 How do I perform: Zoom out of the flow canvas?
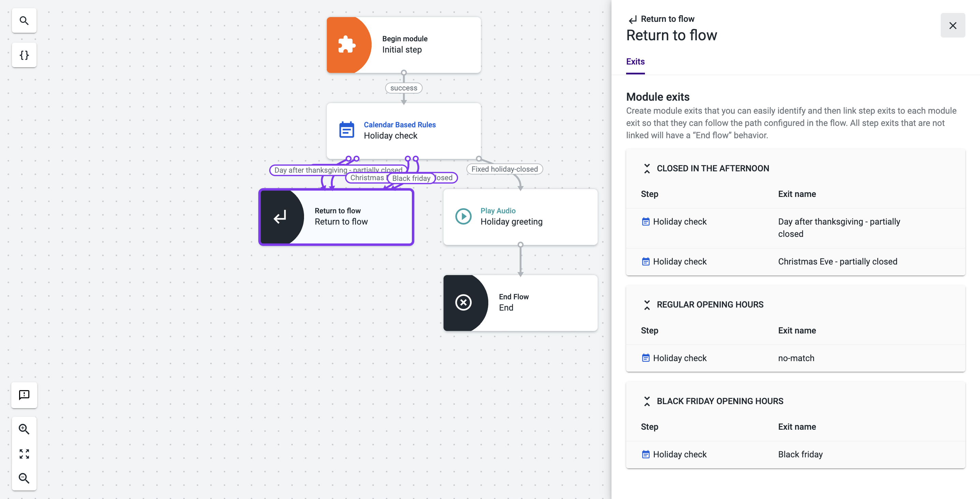coord(24,478)
